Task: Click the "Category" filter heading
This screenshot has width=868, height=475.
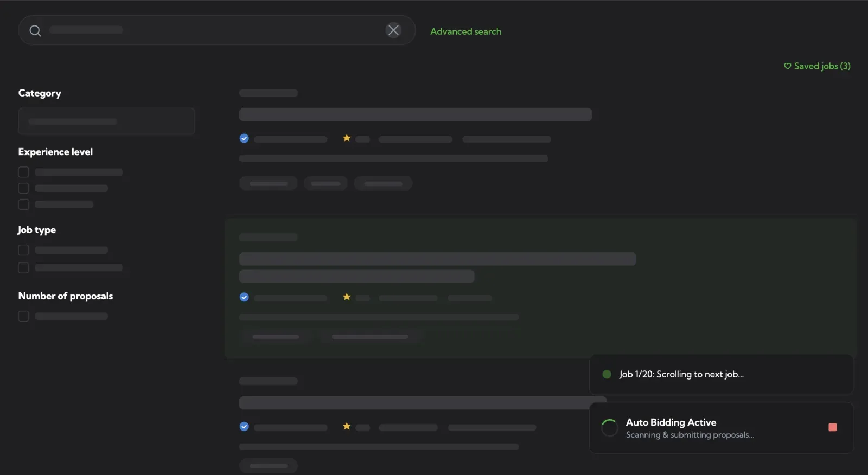Action: [x=40, y=93]
